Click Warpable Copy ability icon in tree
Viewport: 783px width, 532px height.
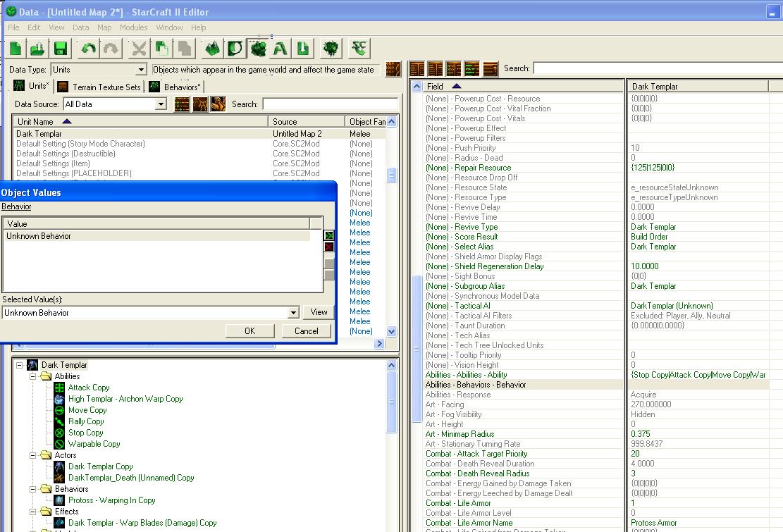pyautogui.click(x=59, y=444)
